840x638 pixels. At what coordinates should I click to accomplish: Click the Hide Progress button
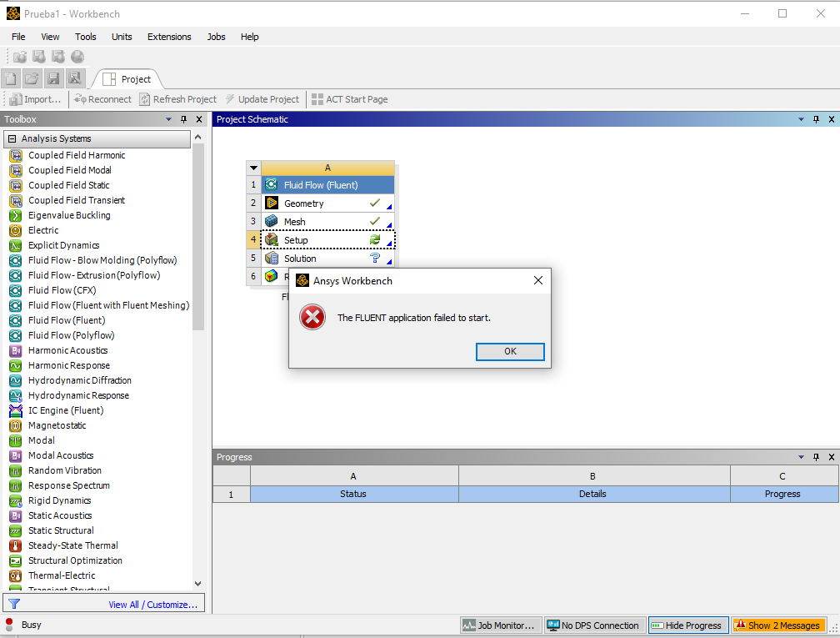tap(687, 625)
